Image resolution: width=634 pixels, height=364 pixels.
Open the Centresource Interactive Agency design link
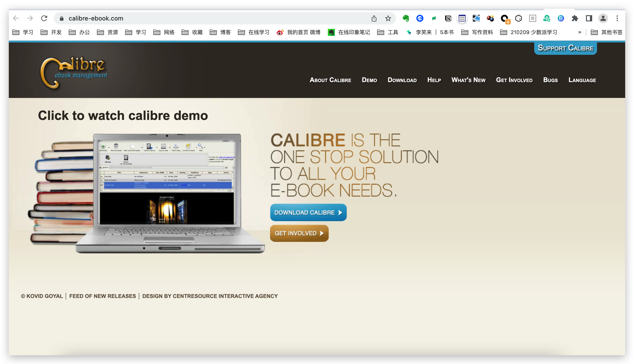(210, 296)
